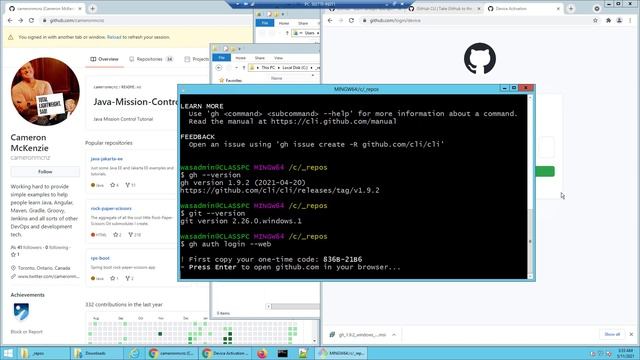Click the Chrome profile avatar icon
This screenshot has width=640, height=360.
point(619,20)
